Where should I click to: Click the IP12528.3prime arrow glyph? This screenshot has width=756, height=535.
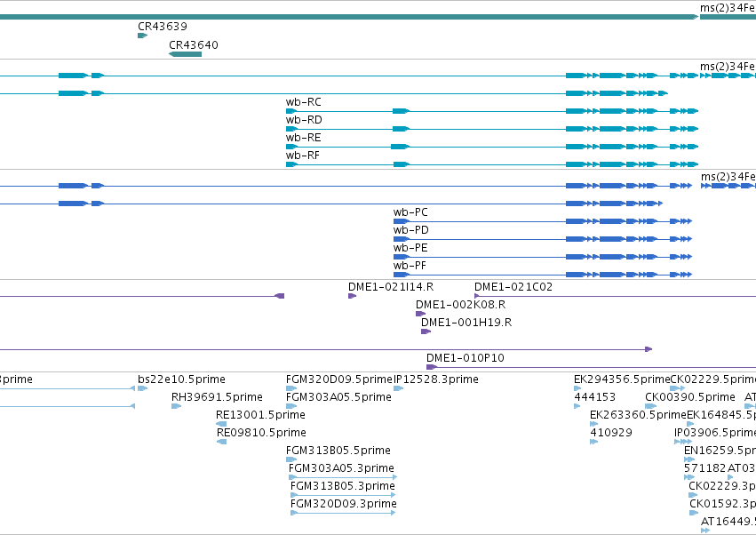(398, 388)
